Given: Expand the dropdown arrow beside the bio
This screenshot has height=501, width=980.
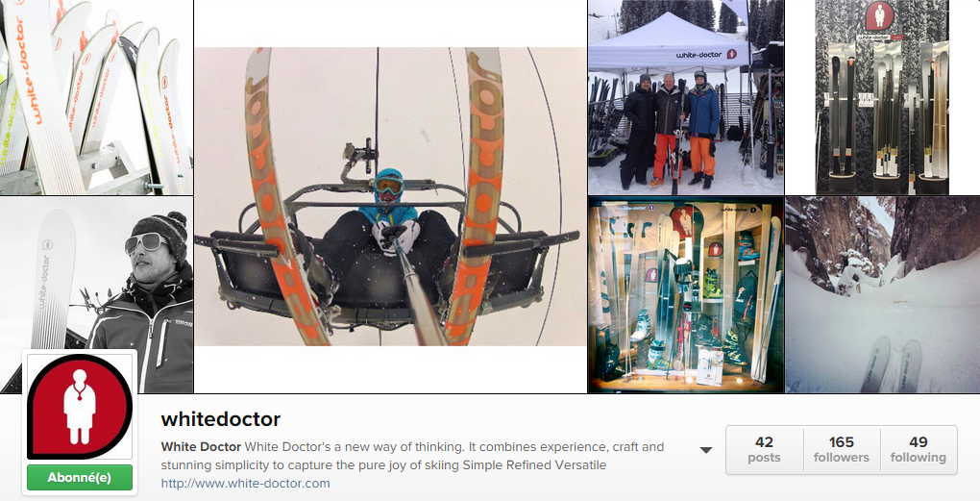Looking at the screenshot, I should tap(706, 450).
